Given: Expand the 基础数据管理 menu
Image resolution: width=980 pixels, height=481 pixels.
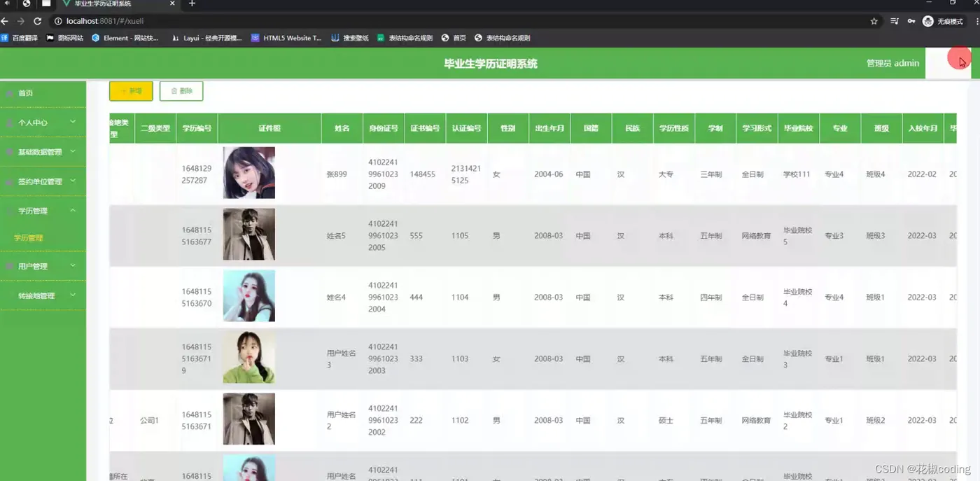Looking at the screenshot, I should [x=43, y=152].
